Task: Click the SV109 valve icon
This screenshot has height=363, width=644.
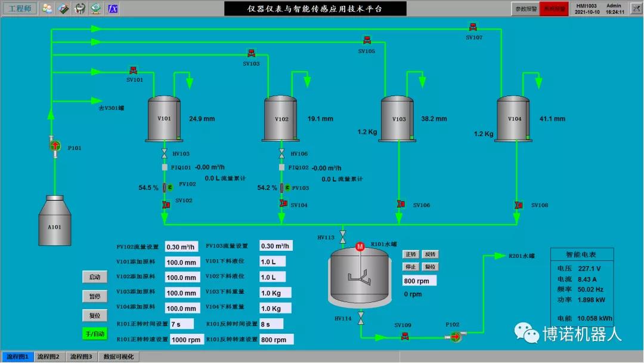Action: (404, 337)
